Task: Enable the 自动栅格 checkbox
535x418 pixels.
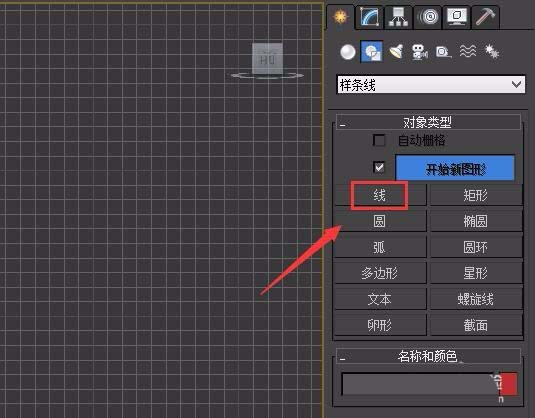Action: [379, 140]
